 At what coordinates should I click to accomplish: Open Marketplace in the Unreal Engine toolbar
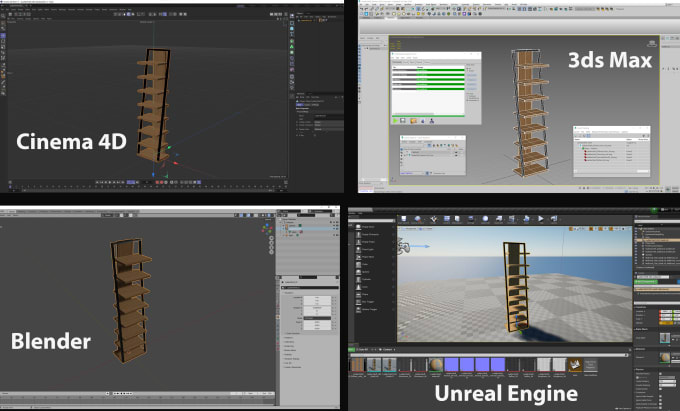coord(457,220)
